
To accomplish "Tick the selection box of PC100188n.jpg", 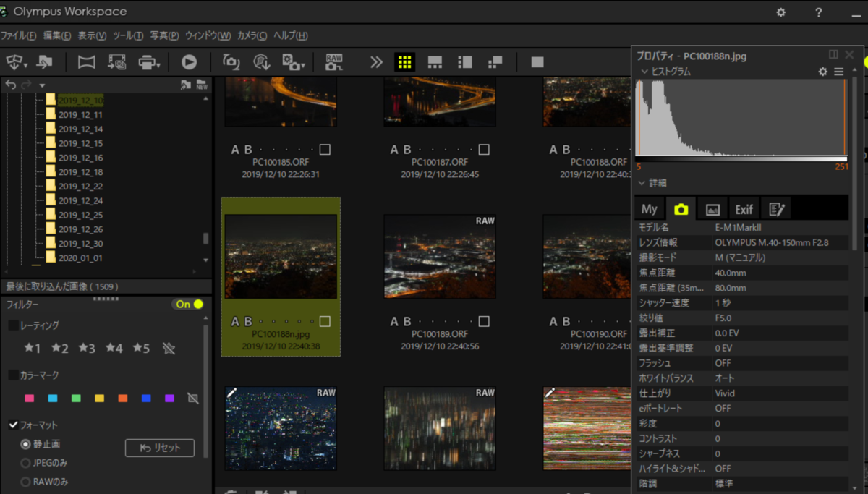I will click(325, 321).
